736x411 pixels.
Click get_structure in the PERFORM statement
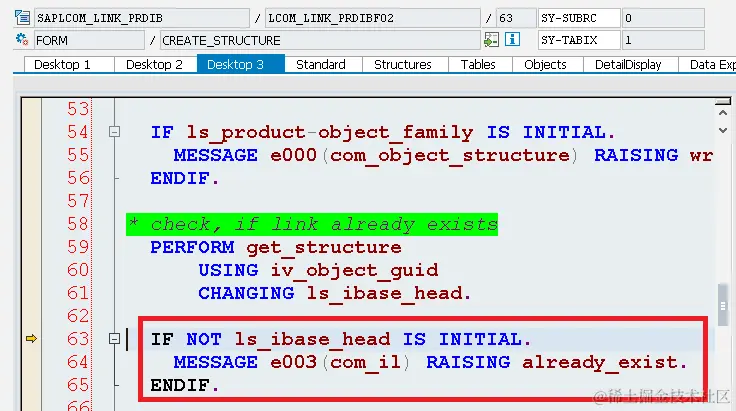pyautogui.click(x=324, y=248)
